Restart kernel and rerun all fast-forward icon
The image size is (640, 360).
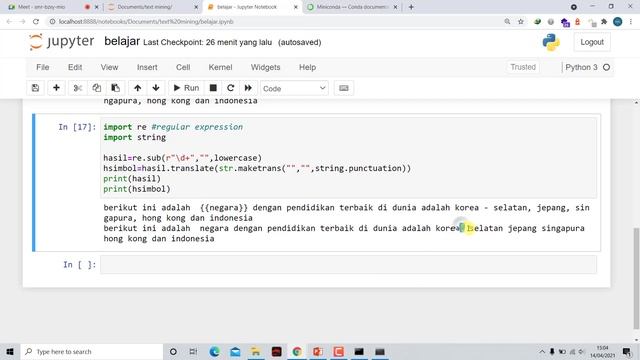pos(248,88)
